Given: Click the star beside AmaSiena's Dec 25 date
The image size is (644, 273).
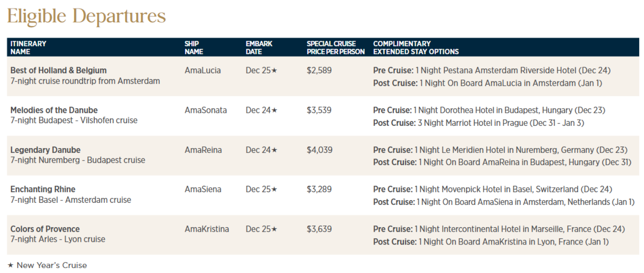Looking at the screenshot, I should pyautogui.click(x=274, y=189).
